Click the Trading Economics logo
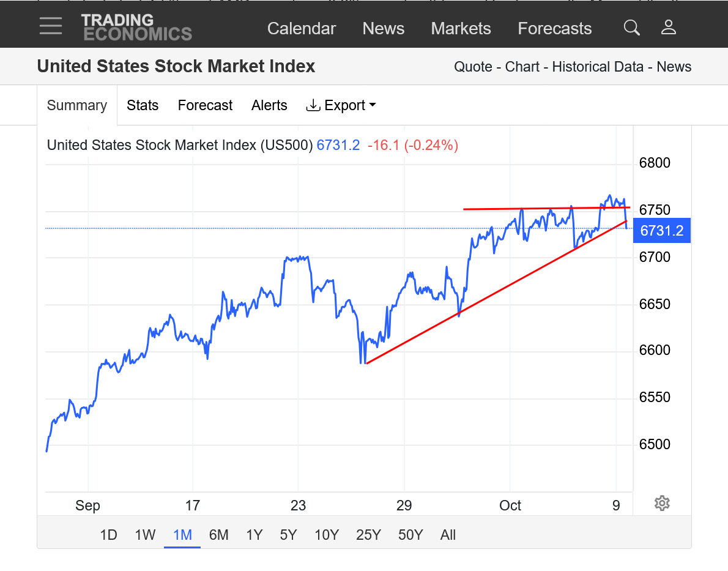The height and width of the screenshot is (571, 728). tap(136, 28)
